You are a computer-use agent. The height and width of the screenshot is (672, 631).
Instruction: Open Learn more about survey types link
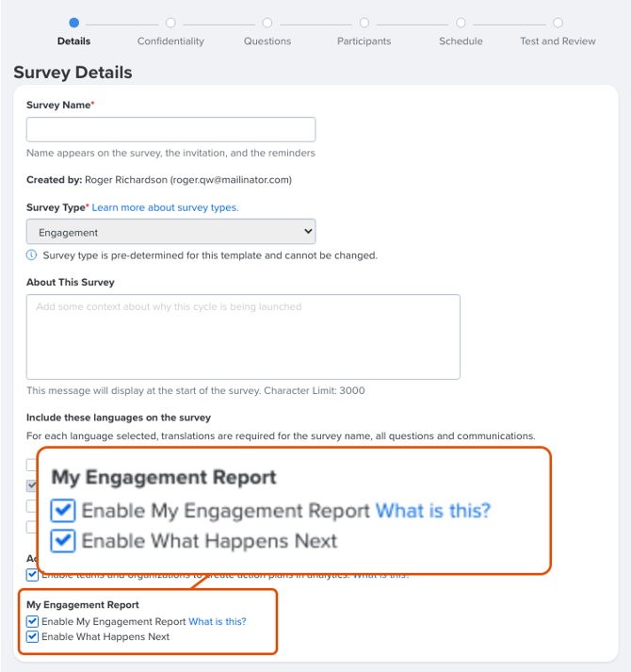point(166,207)
